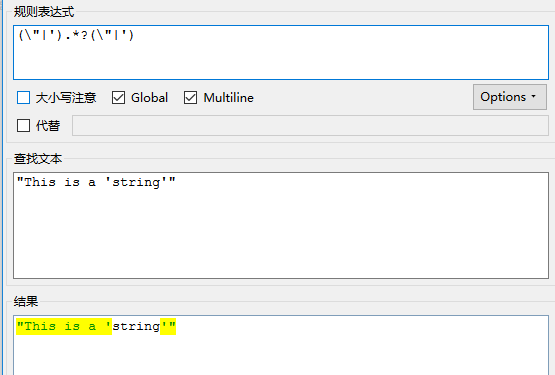
Task: Click the Multiline label text
Action: [x=229, y=98]
